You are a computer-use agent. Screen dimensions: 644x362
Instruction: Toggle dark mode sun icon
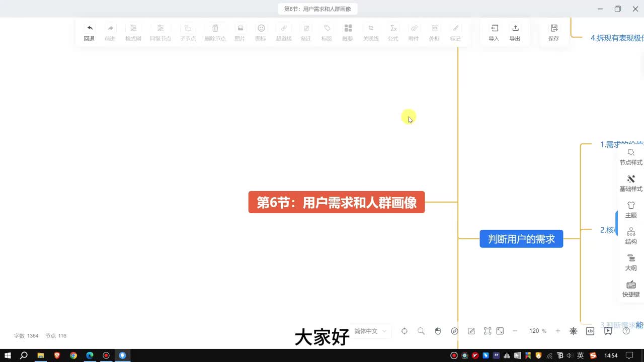click(574, 331)
